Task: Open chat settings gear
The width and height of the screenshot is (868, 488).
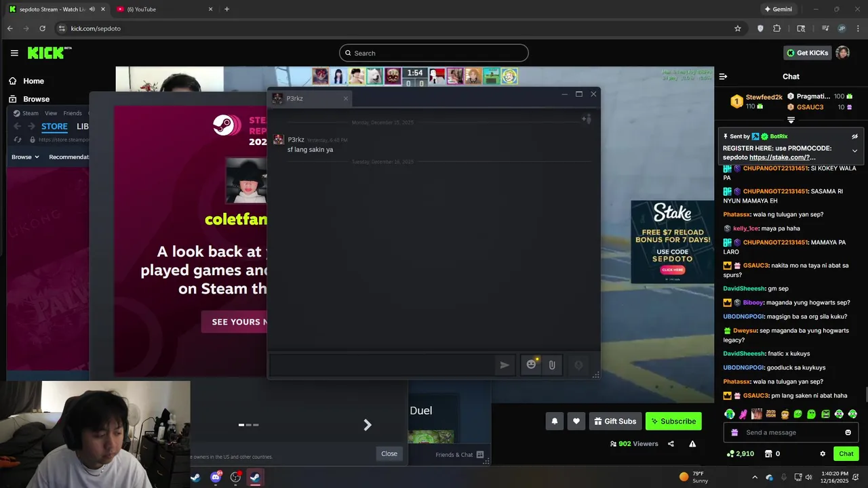Action: click(x=823, y=453)
